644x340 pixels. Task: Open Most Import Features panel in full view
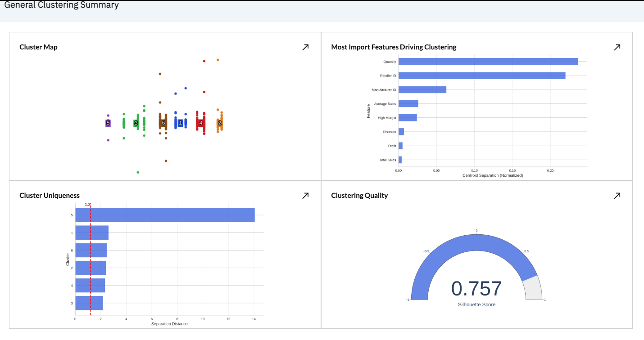(x=617, y=47)
